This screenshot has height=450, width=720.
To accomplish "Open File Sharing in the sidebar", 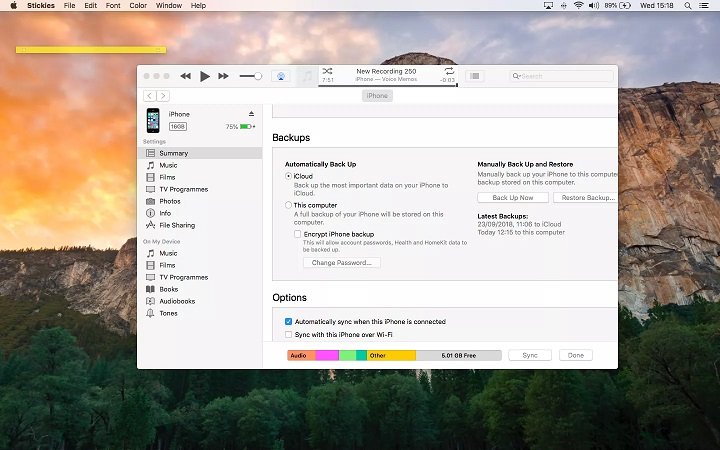I will (x=176, y=225).
